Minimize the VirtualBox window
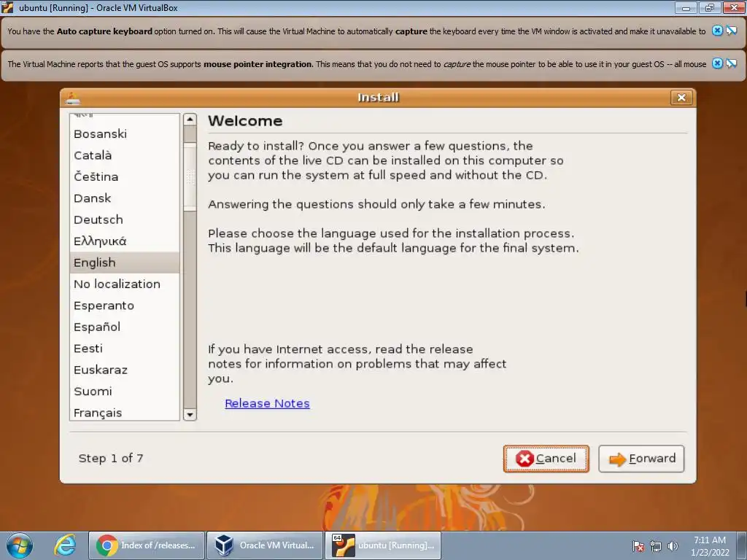This screenshot has height=560, width=747. click(686, 7)
